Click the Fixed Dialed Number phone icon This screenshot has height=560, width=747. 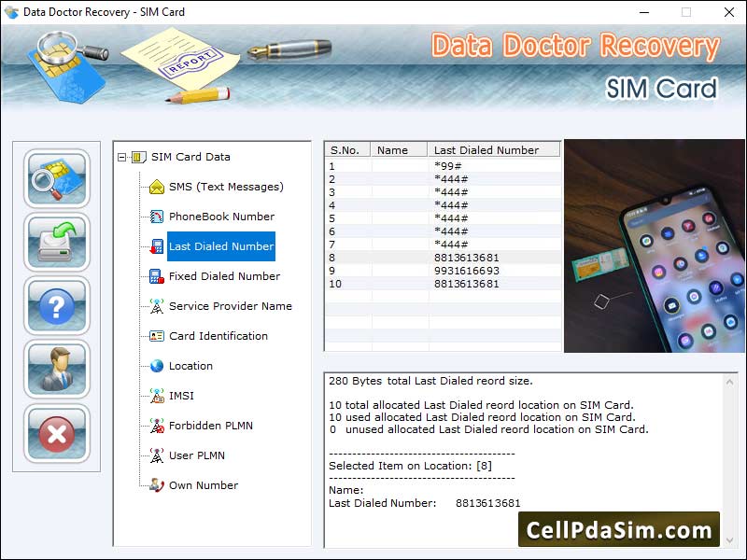pyautogui.click(x=156, y=276)
